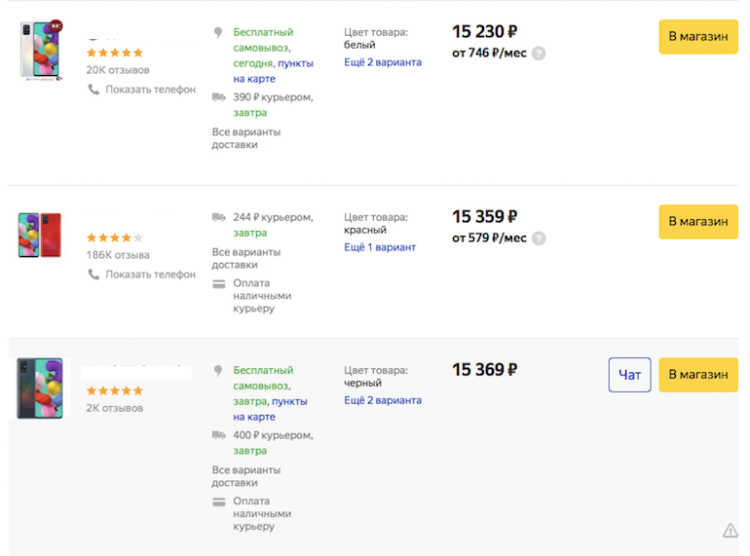Open Чат with the third seller
750x556 pixels.
tap(629, 375)
